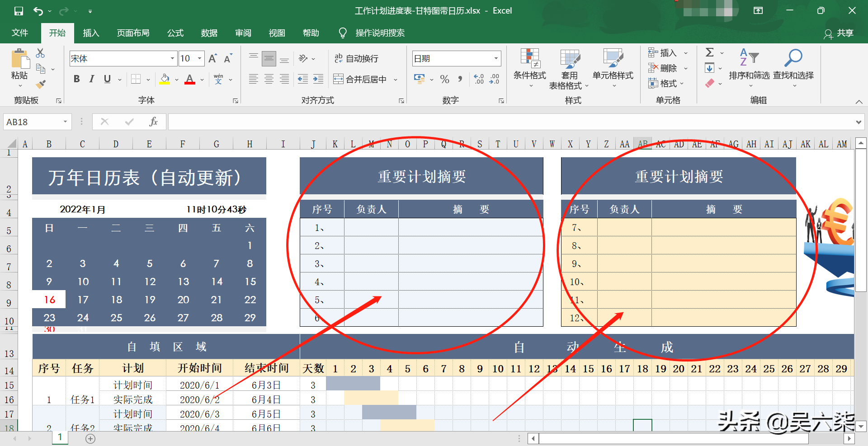Expand the Name Box dropdown arrow
The image size is (868, 446).
click(x=65, y=122)
